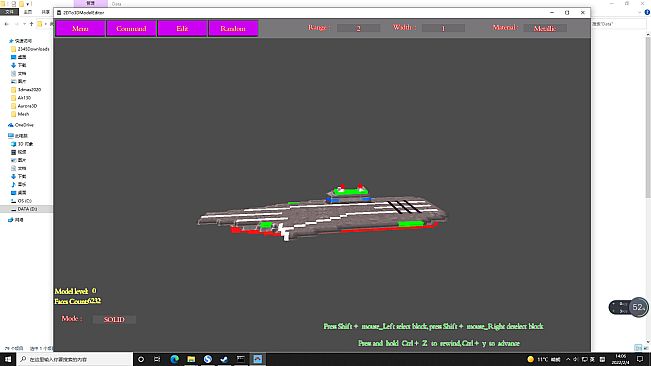Click the taskbar search box
The height and width of the screenshot is (366, 651).
click(x=75, y=359)
